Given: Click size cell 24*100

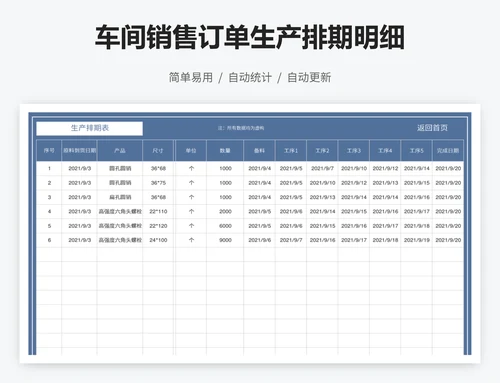Looking at the screenshot, I should tap(158, 240).
